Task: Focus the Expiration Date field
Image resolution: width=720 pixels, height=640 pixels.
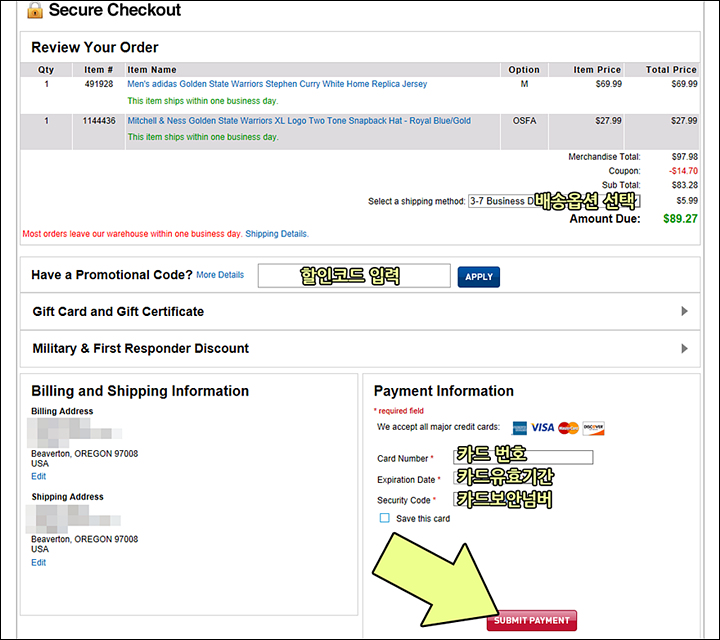Action: click(503, 478)
